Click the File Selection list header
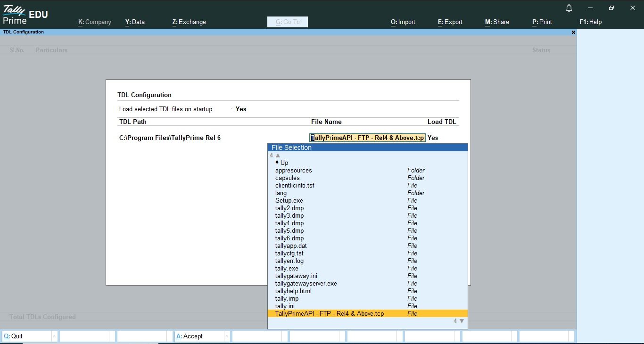The width and height of the screenshot is (644, 344). click(367, 147)
